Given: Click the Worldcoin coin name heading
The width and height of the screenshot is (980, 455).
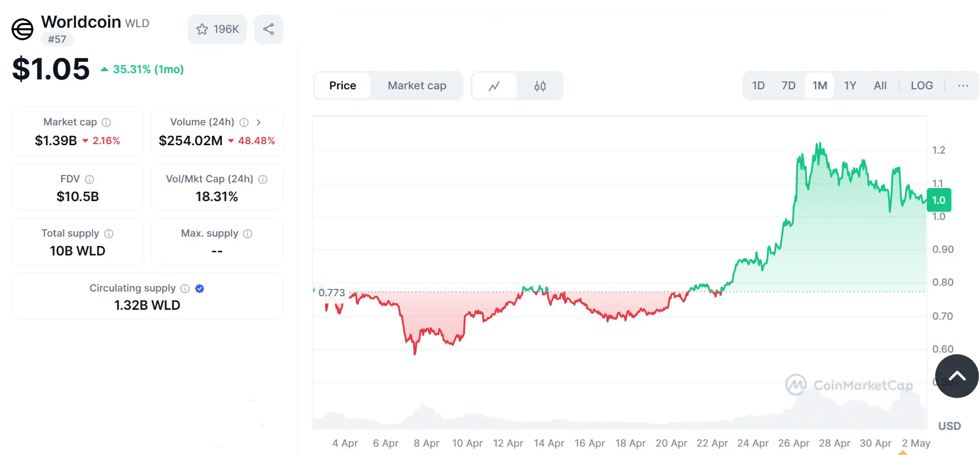Looking at the screenshot, I should (x=81, y=22).
